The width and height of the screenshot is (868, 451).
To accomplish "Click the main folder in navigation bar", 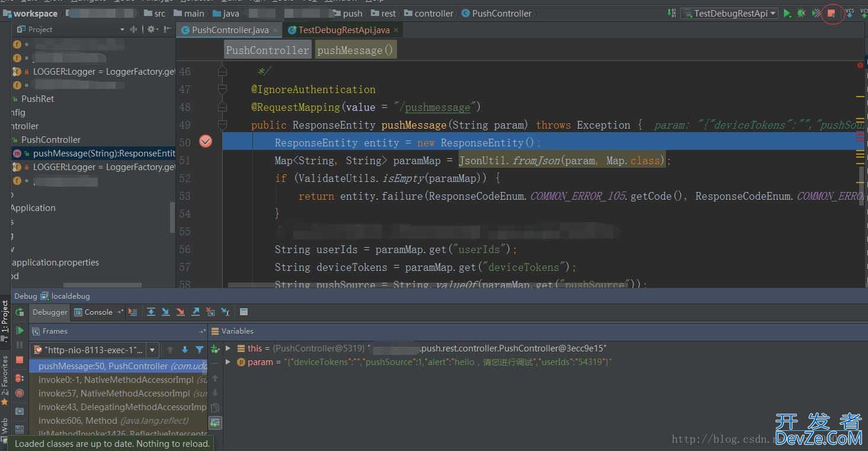I will (188, 13).
